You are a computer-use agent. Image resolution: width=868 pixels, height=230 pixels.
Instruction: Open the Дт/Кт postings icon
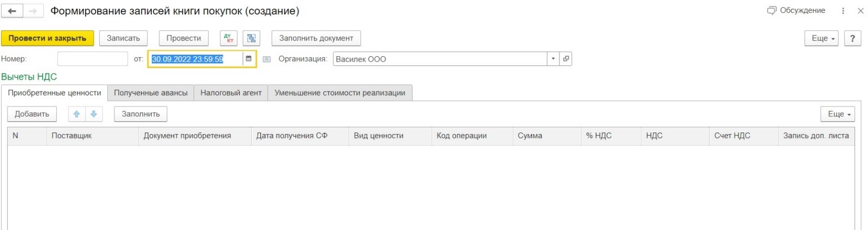pos(229,38)
